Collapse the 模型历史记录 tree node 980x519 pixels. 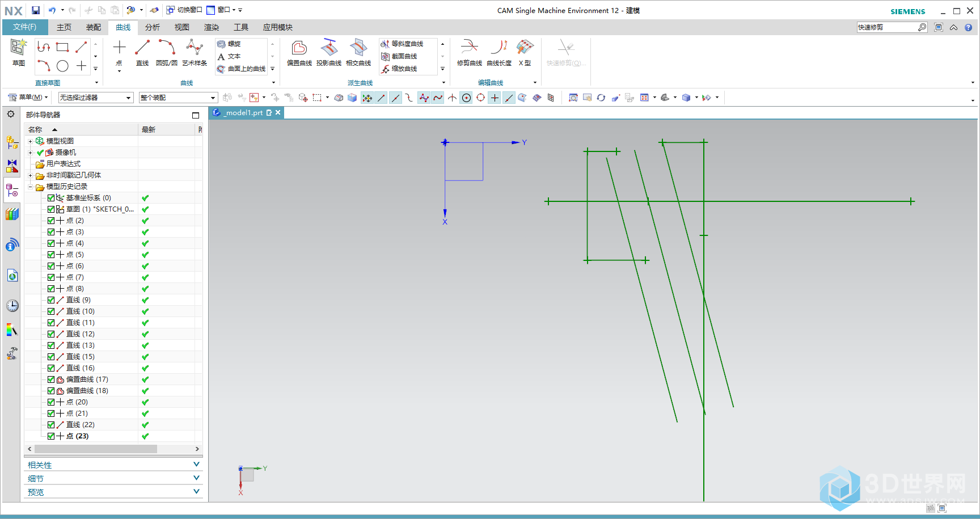point(30,187)
